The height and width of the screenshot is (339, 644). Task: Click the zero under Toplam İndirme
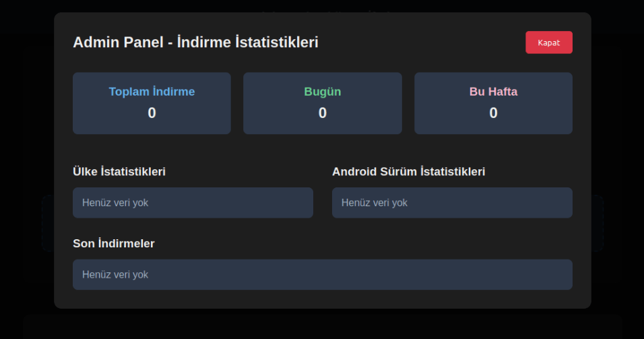tap(152, 113)
